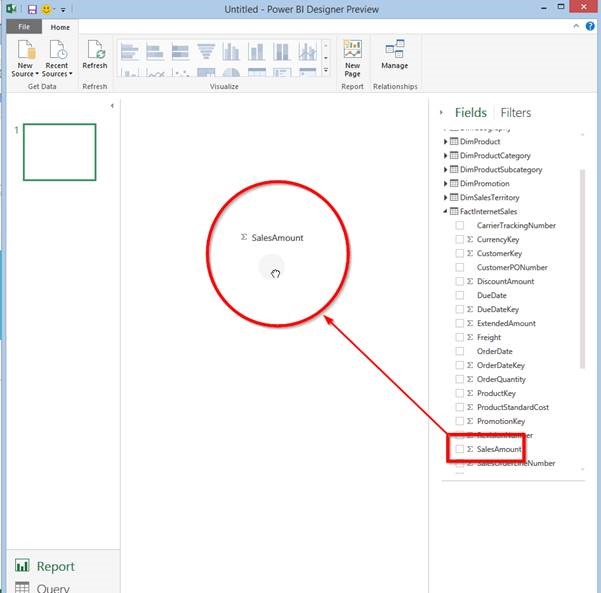
Task: Click the Save icon in the title bar
Action: coord(32,9)
